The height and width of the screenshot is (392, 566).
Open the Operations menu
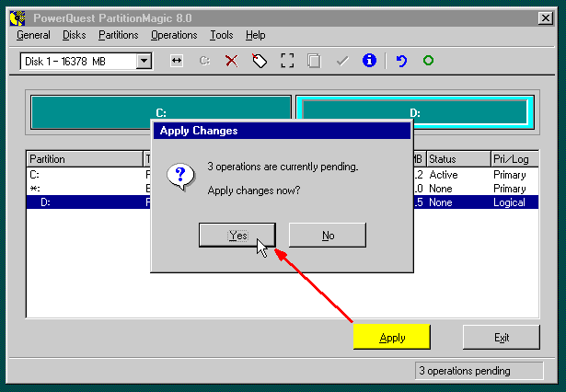coord(174,35)
